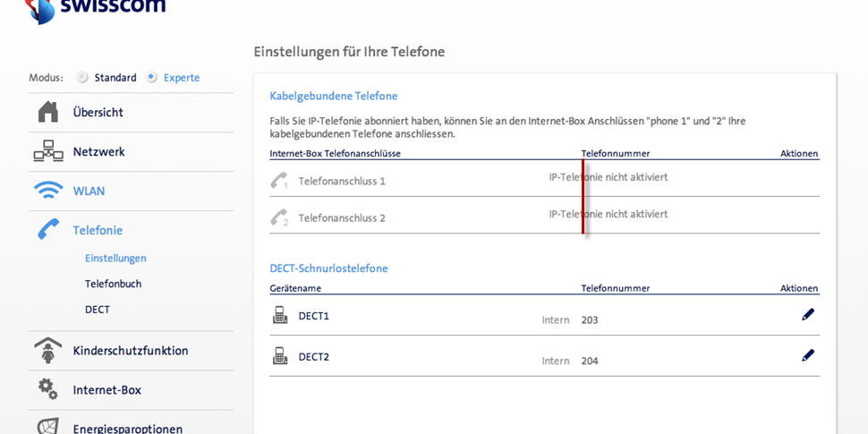Viewport: 868px width, 434px height.
Task: Click the Kinderschutzfunktion icon
Action: pyautogui.click(x=48, y=350)
